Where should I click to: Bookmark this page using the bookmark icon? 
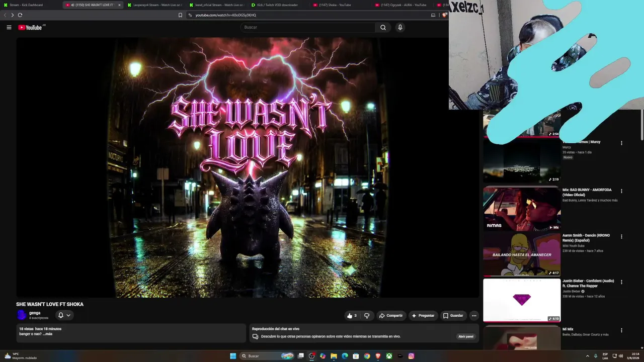pyautogui.click(x=181, y=15)
